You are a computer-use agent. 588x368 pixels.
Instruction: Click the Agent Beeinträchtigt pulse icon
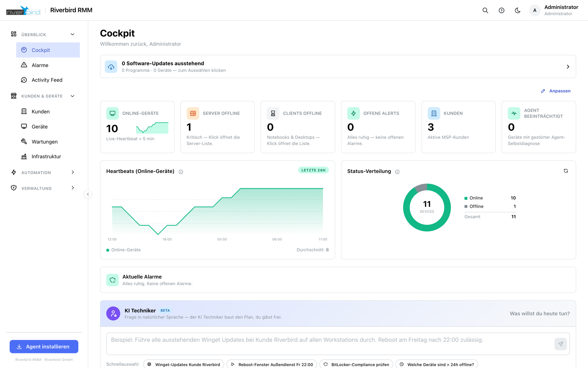514,113
